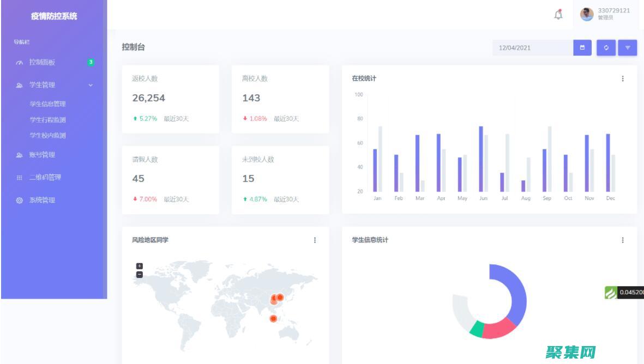
Task: Go to 学生校内监测 page
Action: pos(47,135)
